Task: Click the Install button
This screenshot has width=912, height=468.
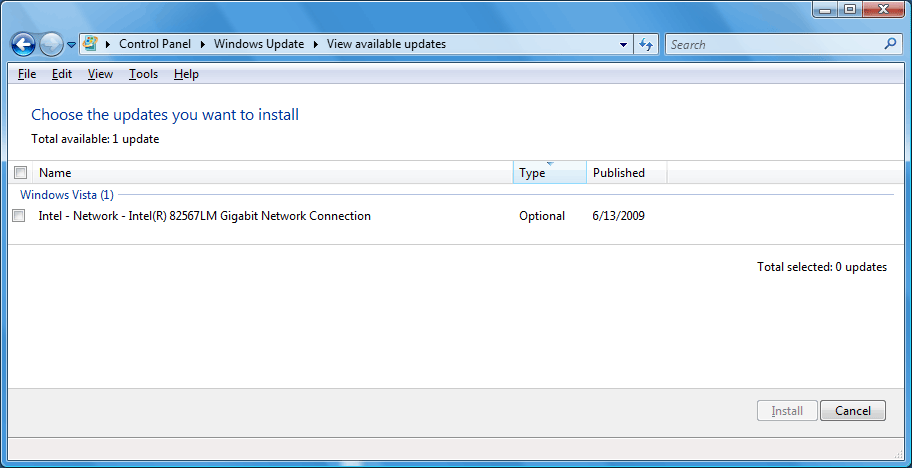Action: [787, 410]
